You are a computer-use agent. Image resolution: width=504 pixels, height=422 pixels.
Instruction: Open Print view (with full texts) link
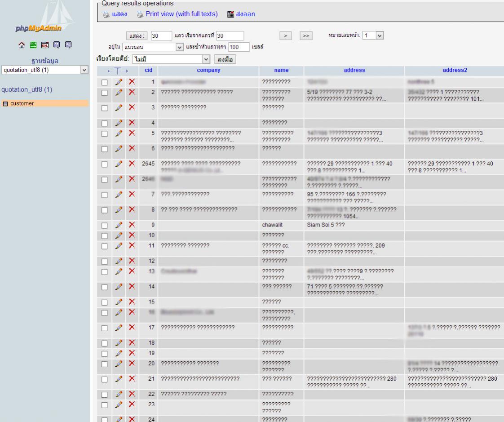(x=181, y=14)
